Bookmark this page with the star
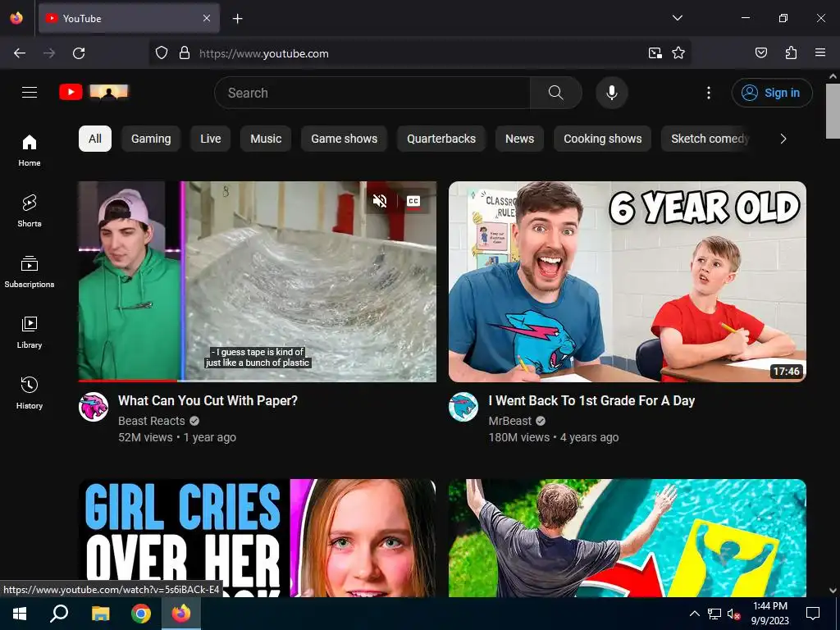Viewport: 840px width, 630px height. point(678,53)
